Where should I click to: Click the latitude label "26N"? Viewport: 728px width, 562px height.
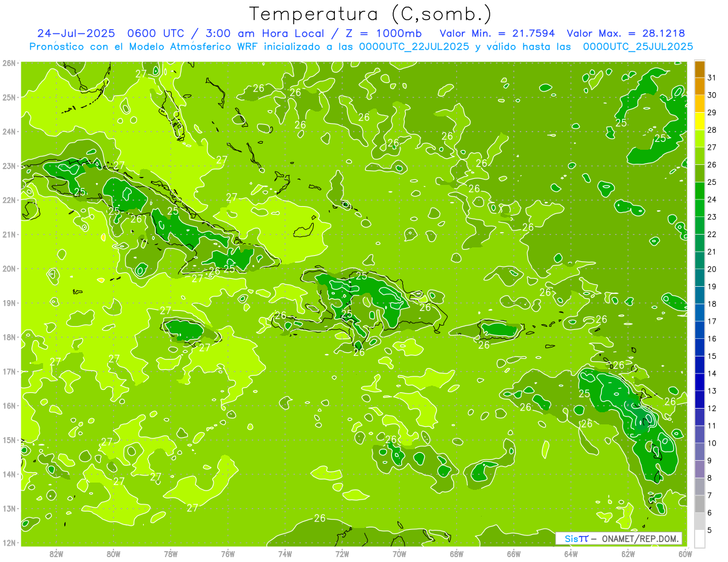point(8,63)
